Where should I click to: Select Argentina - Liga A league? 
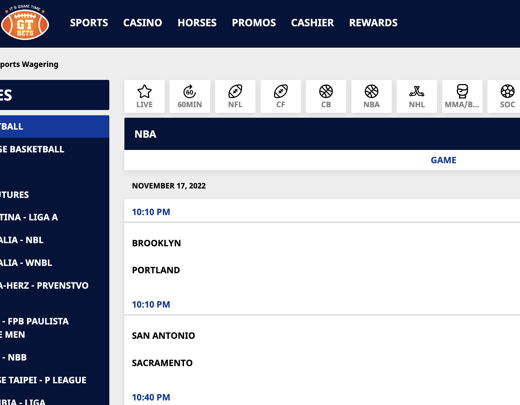pos(54,217)
